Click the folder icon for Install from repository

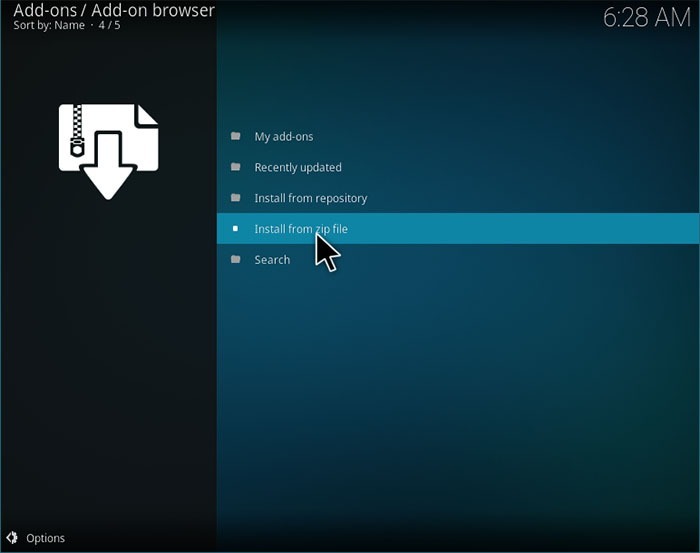click(x=235, y=198)
